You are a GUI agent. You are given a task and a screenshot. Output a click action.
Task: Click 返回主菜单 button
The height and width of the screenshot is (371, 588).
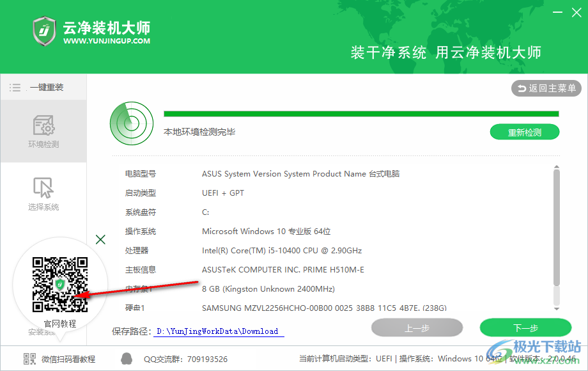546,88
